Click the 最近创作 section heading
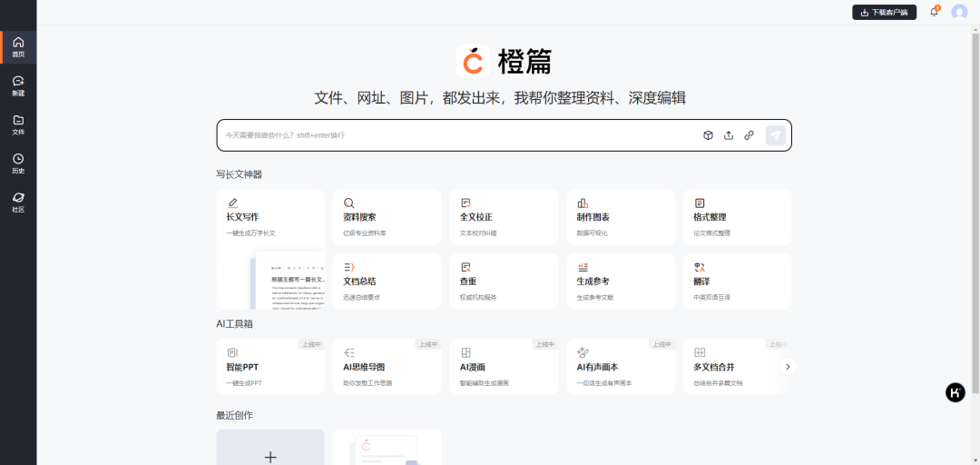Screen dimensions: 980x465 click(x=234, y=416)
